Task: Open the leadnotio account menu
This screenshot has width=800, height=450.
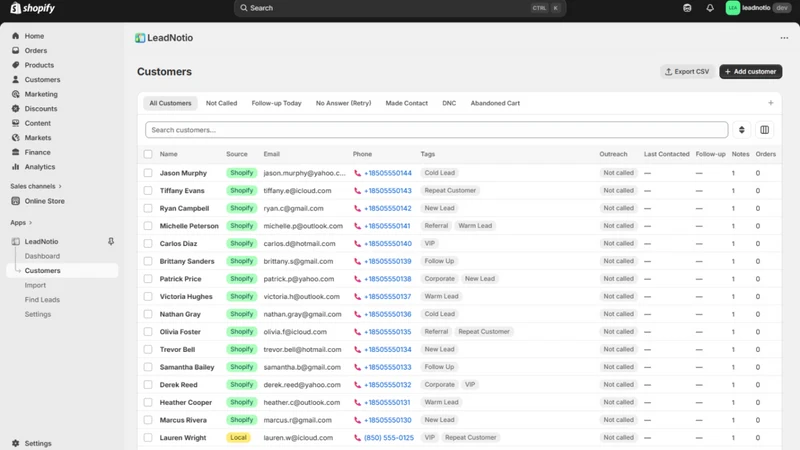Action: 758,8
